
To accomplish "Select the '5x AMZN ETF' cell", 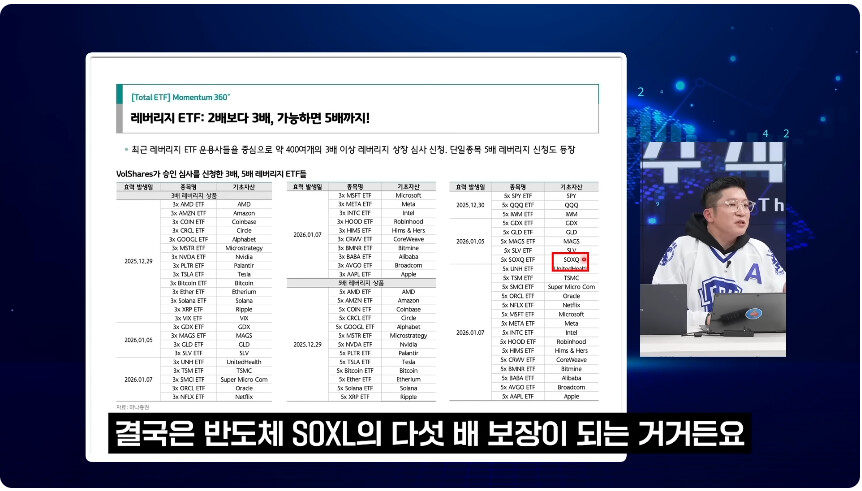I will pyautogui.click(x=355, y=301).
